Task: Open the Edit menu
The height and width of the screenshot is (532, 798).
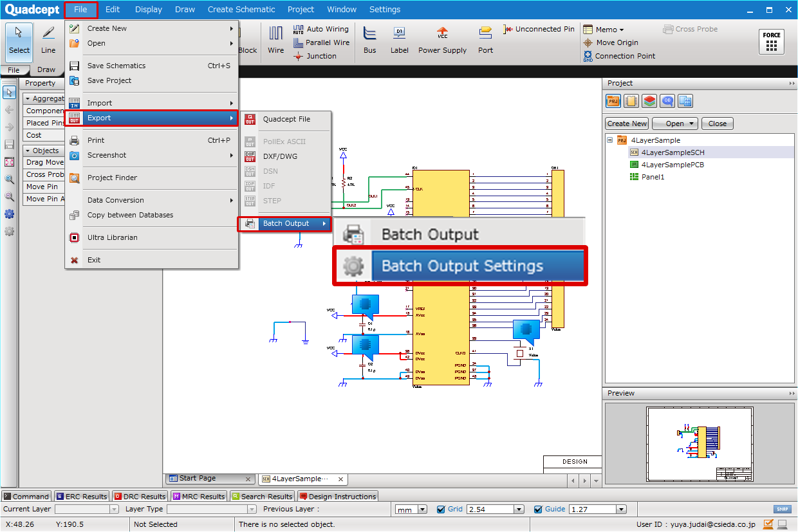Action: coord(113,10)
